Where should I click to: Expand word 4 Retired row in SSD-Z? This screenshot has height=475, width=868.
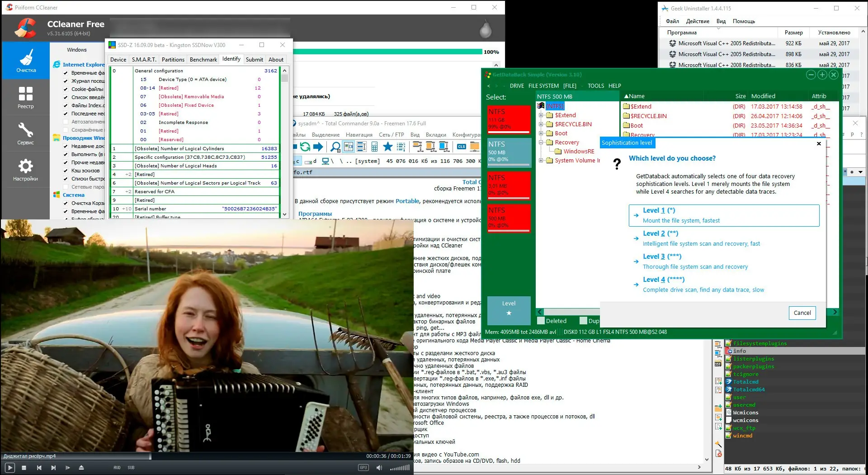128,175
